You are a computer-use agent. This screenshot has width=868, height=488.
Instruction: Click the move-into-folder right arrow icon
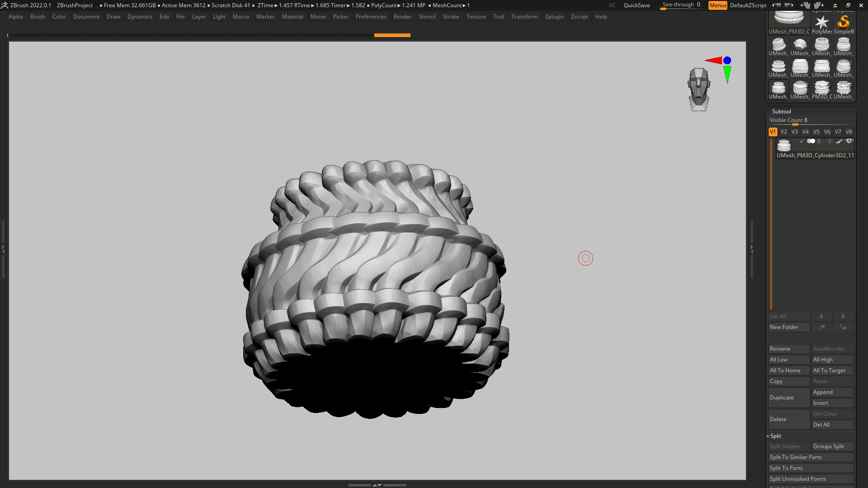click(821, 327)
